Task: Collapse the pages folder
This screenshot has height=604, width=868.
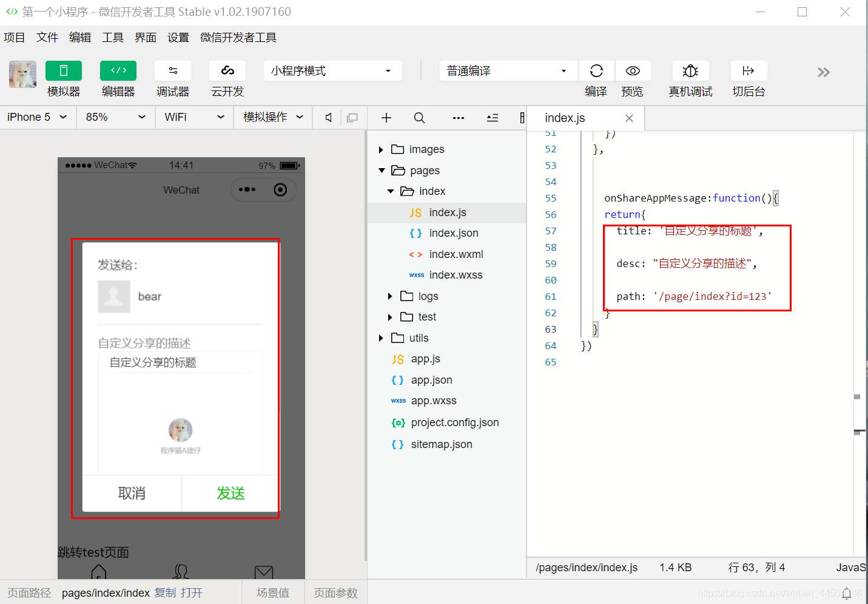Action: click(x=382, y=171)
